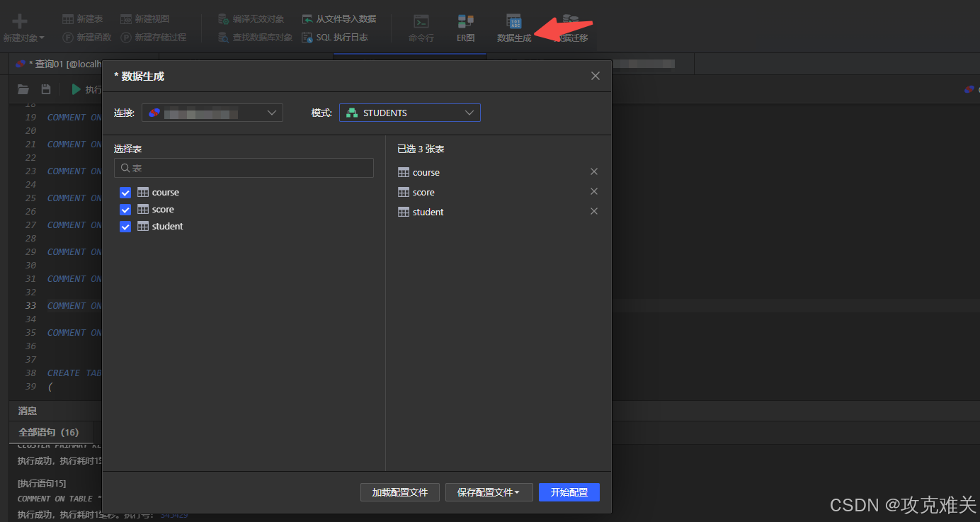Click the 数据生成 icon
Viewport: 980px width, 522px height.
513,27
